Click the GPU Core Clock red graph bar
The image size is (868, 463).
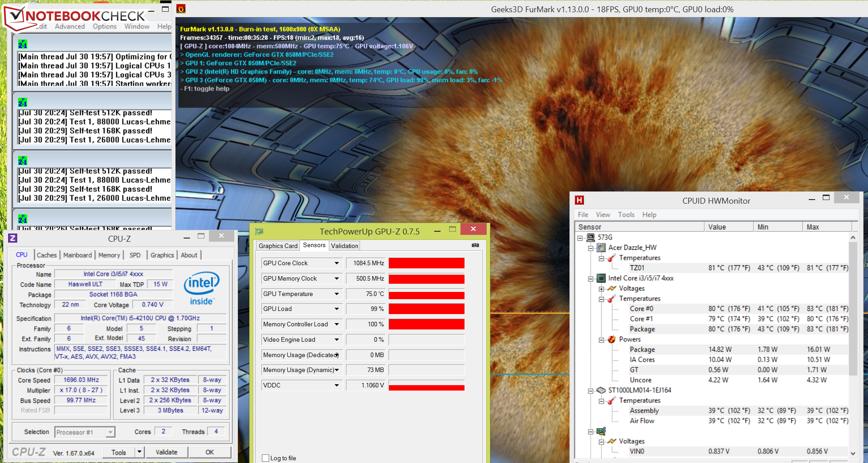click(x=427, y=263)
